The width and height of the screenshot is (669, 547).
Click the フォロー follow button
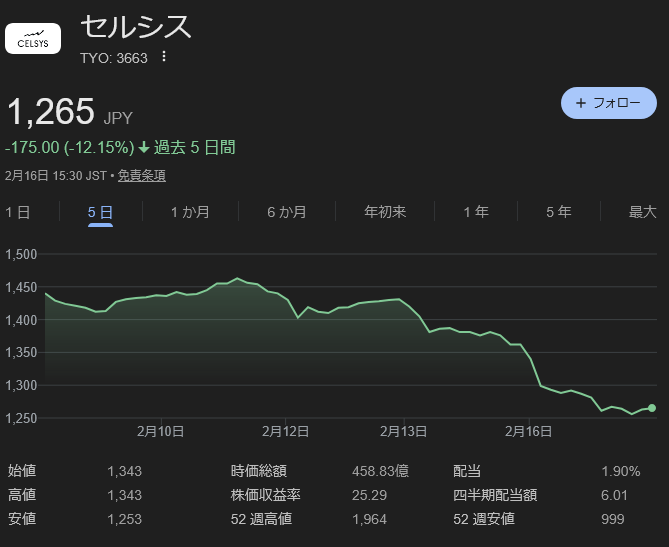pos(608,103)
